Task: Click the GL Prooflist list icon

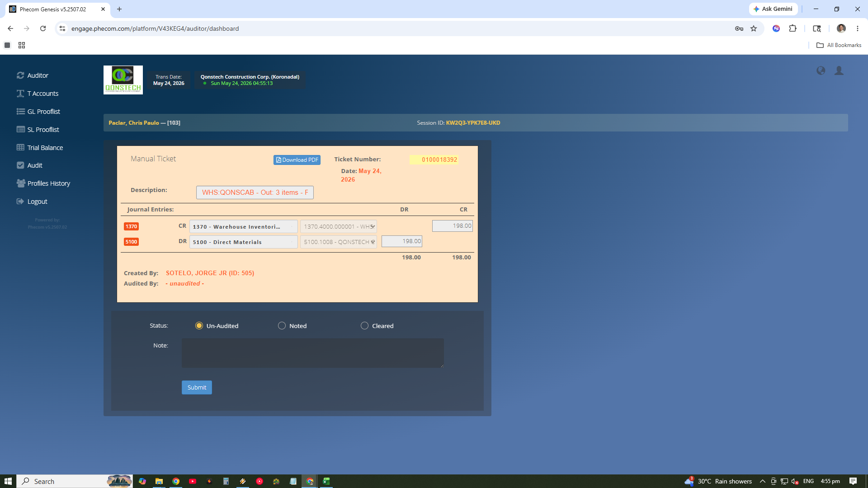Action: [x=20, y=112]
